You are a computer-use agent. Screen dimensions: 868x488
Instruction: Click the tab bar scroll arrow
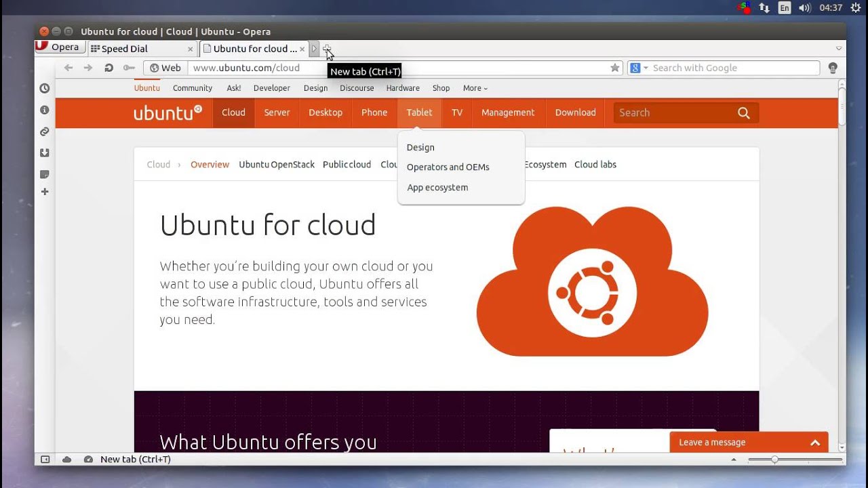pos(314,49)
